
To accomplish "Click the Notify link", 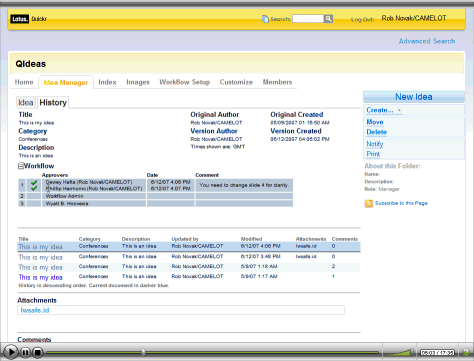I will tap(375, 144).
